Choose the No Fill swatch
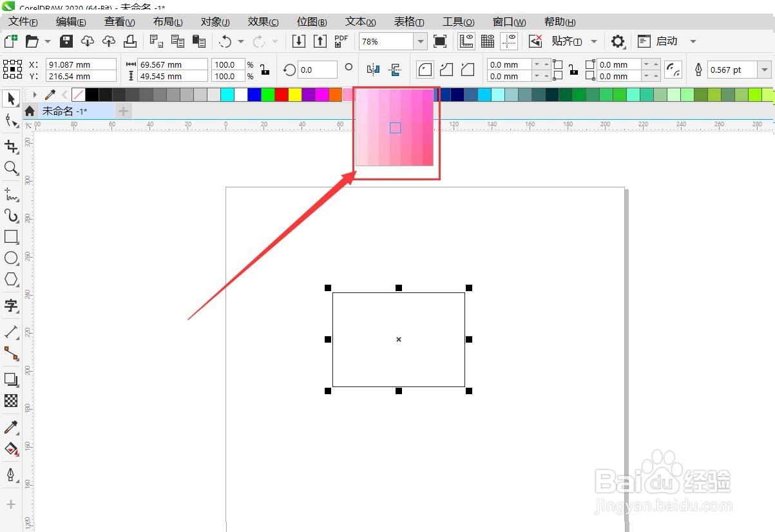Image resolution: width=775 pixels, height=532 pixels. pyautogui.click(x=78, y=95)
